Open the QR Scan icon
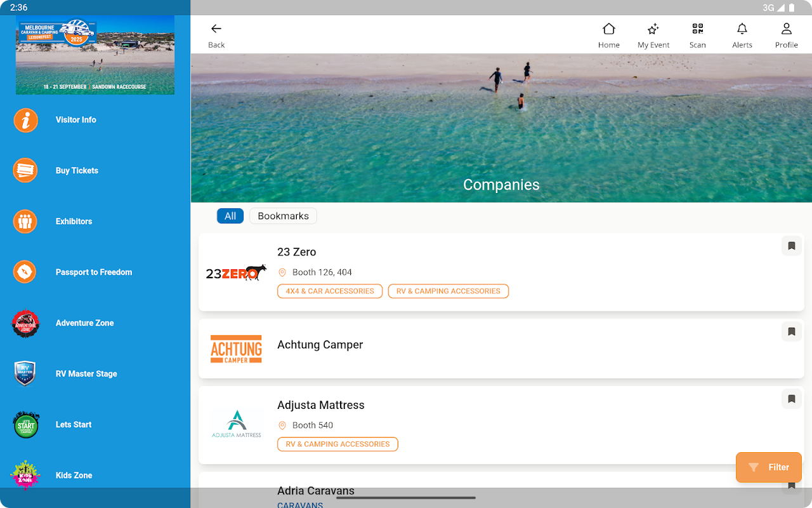 tap(698, 29)
